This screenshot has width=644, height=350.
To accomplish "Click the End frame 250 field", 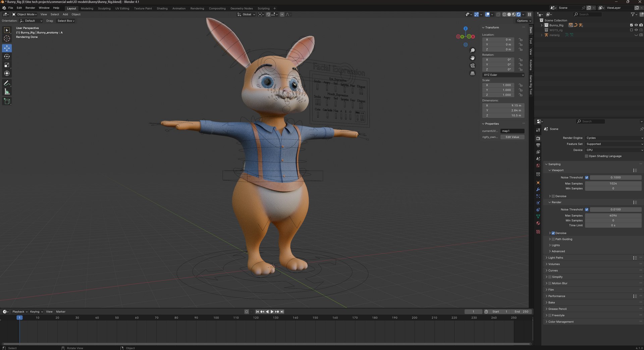I will tap(522, 312).
